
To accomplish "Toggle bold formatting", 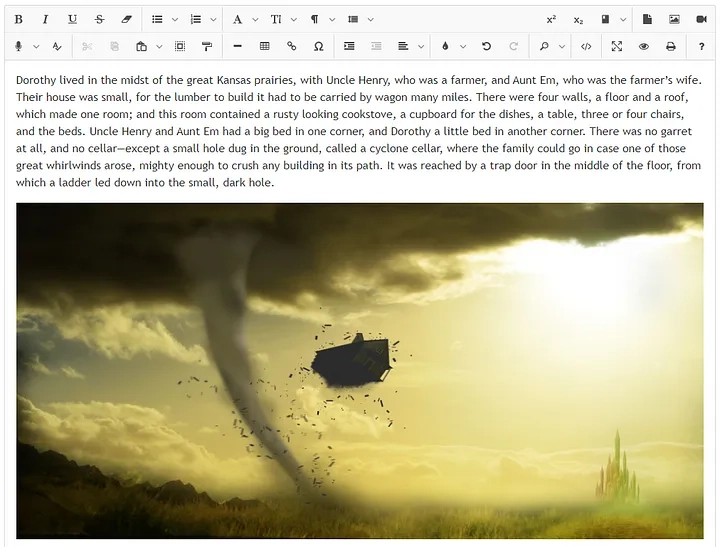I will point(18,19).
